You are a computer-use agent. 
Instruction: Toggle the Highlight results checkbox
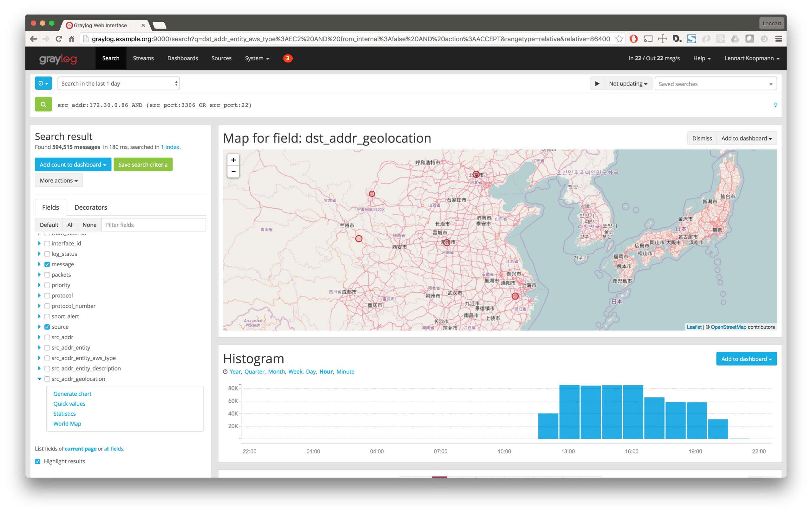coord(38,461)
